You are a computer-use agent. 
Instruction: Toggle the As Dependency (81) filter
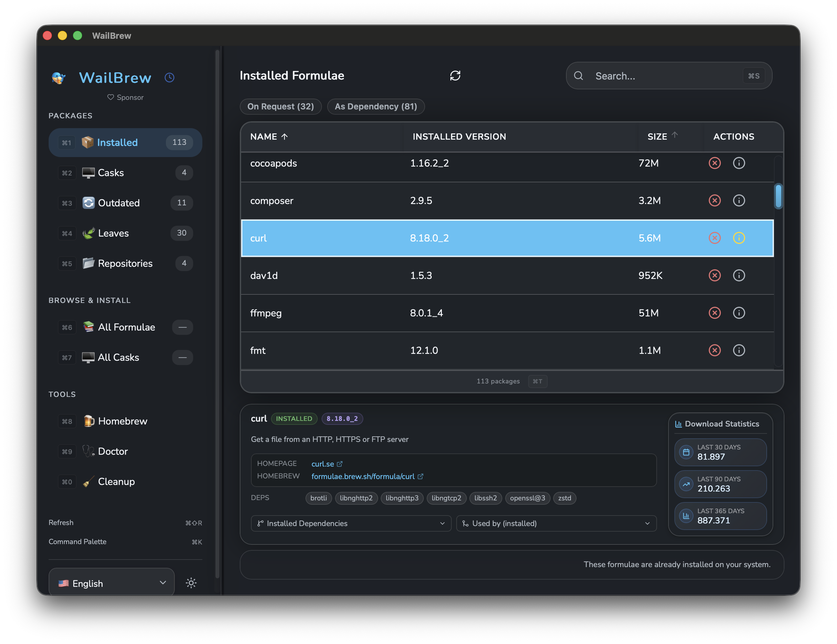click(375, 106)
